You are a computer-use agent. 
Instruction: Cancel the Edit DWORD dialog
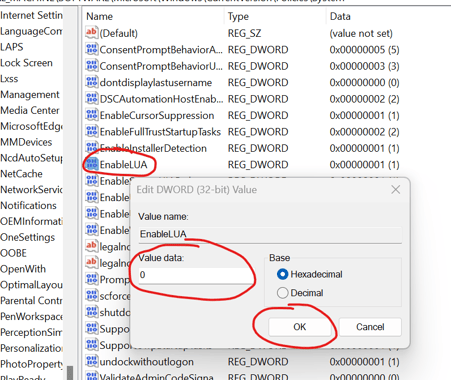point(370,327)
